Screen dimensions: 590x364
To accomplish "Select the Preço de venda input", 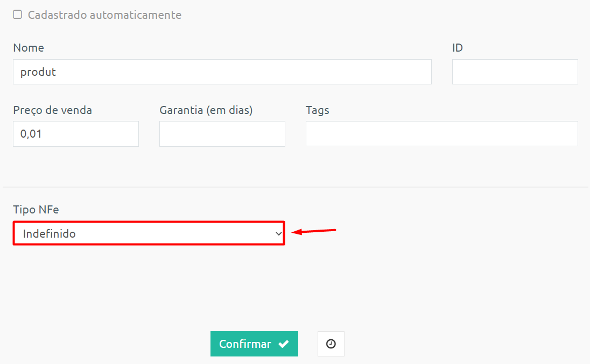I will pos(75,134).
